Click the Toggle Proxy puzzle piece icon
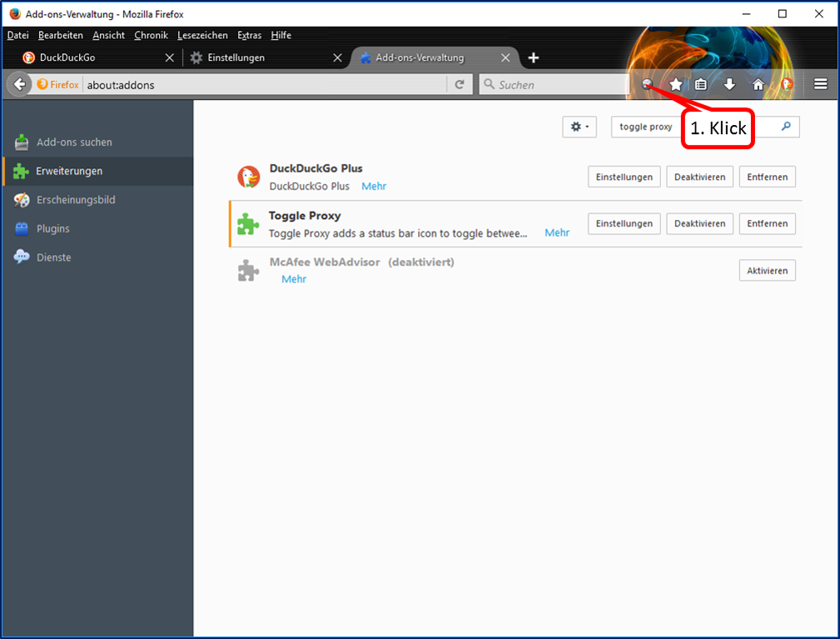 click(248, 223)
